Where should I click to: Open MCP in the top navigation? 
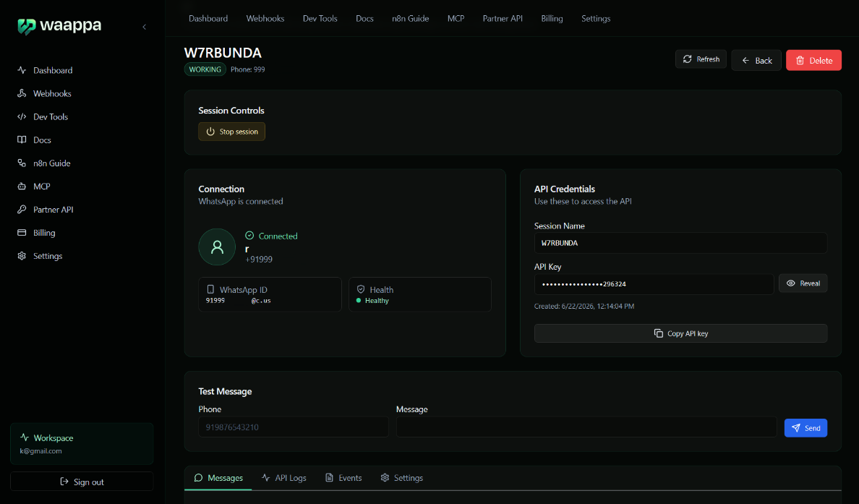click(x=456, y=19)
